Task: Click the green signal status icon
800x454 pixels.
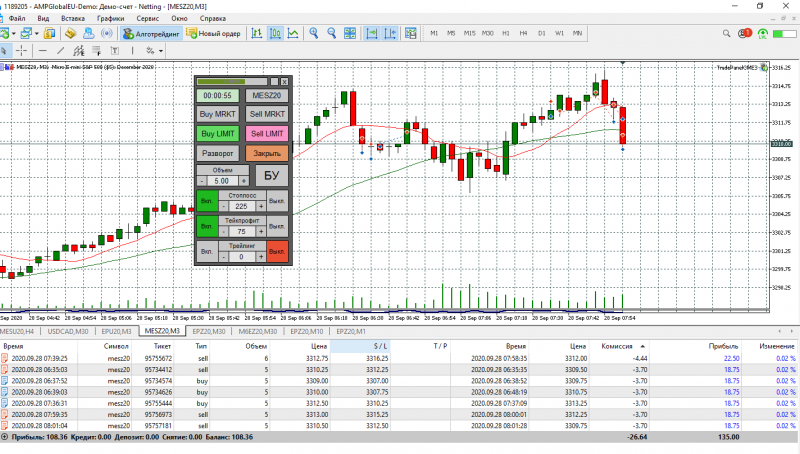Action: click(x=763, y=33)
